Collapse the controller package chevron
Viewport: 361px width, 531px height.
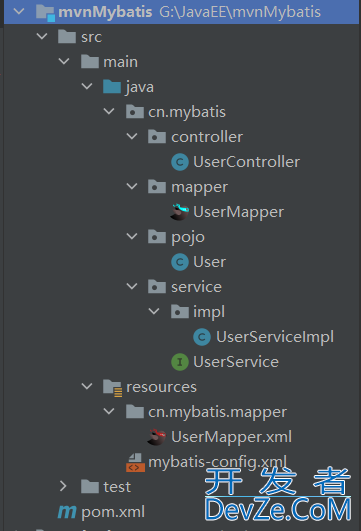132,136
